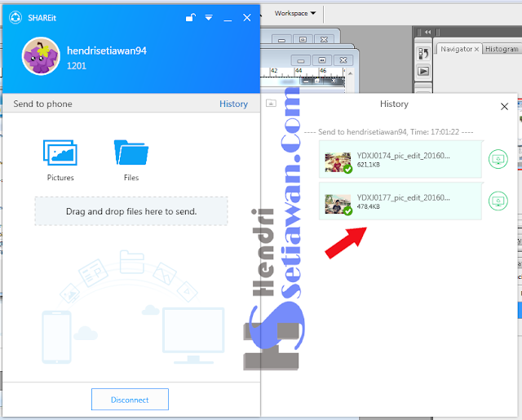Click thumbnail of YDXJ0174 picture

[338, 162]
